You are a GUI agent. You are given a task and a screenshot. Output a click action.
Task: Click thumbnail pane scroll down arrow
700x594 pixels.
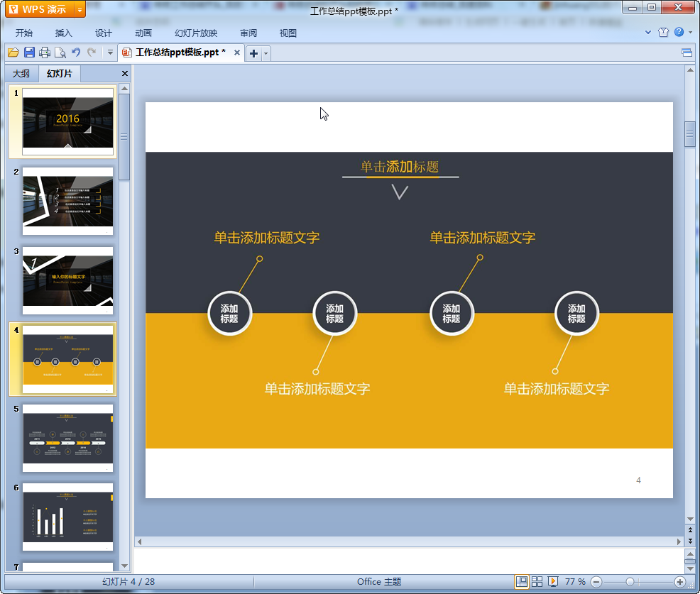tap(124, 566)
